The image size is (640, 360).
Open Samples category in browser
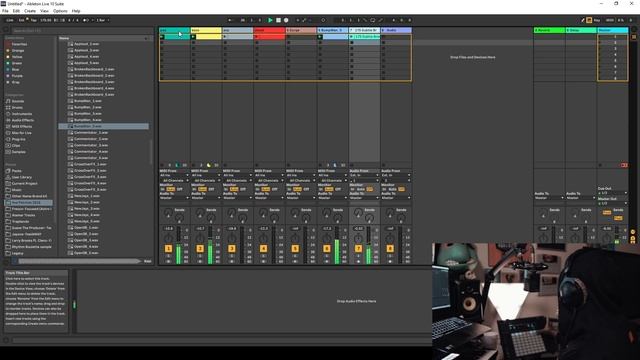[19, 152]
